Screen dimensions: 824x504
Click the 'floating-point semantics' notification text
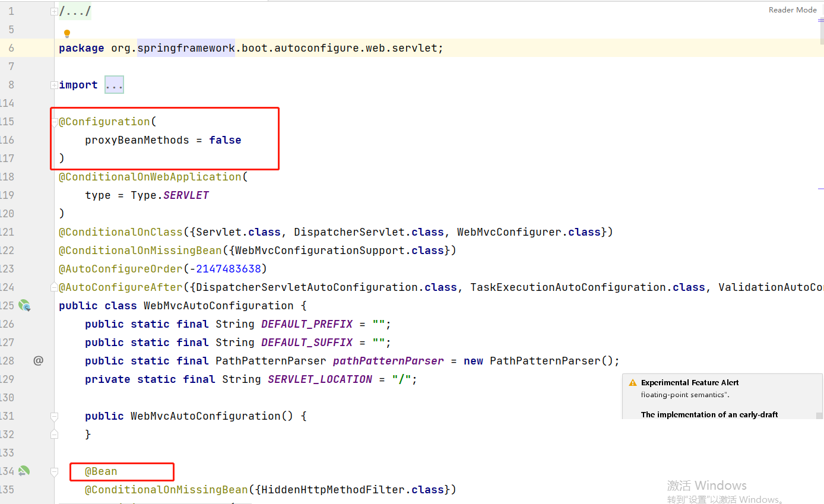pyautogui.click(x=685, y=395)
